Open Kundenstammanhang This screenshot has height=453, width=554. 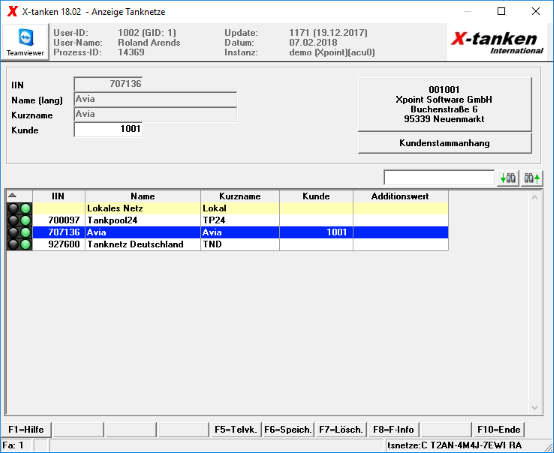(444, 143)
